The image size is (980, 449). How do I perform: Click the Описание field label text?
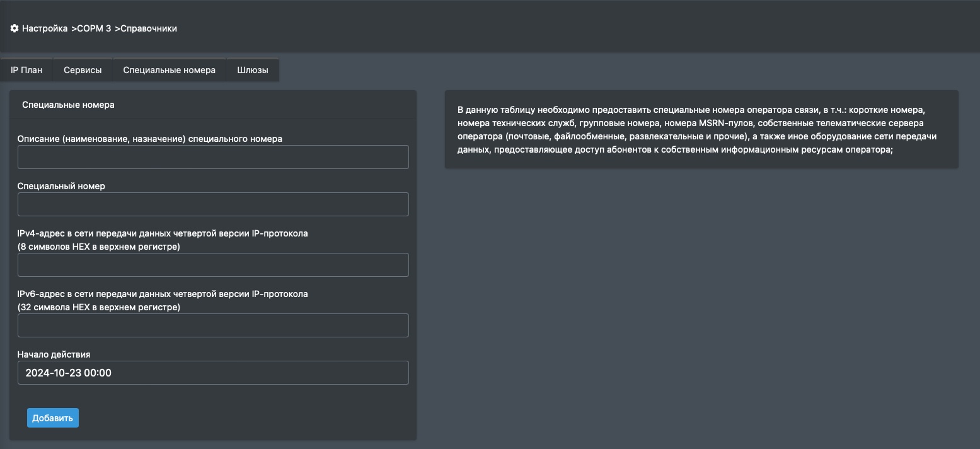click(149, 139)
